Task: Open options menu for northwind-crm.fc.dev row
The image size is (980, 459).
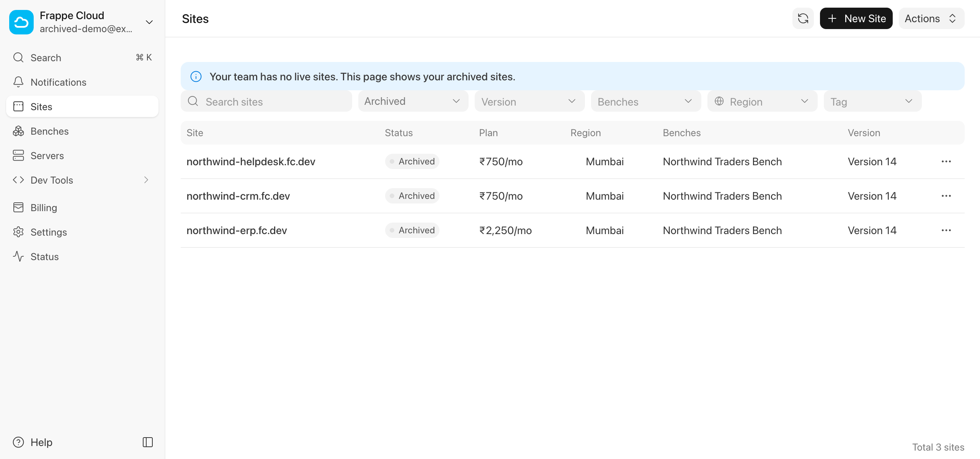Action: [946, 196]
